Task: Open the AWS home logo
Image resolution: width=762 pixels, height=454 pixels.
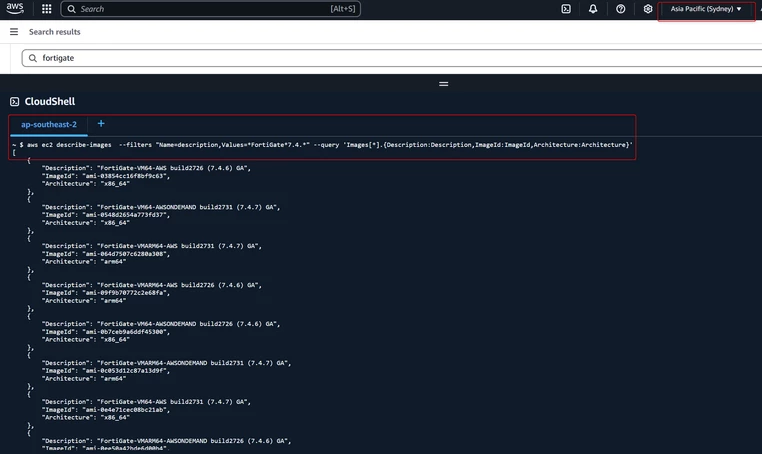Action: click(15, 8)
